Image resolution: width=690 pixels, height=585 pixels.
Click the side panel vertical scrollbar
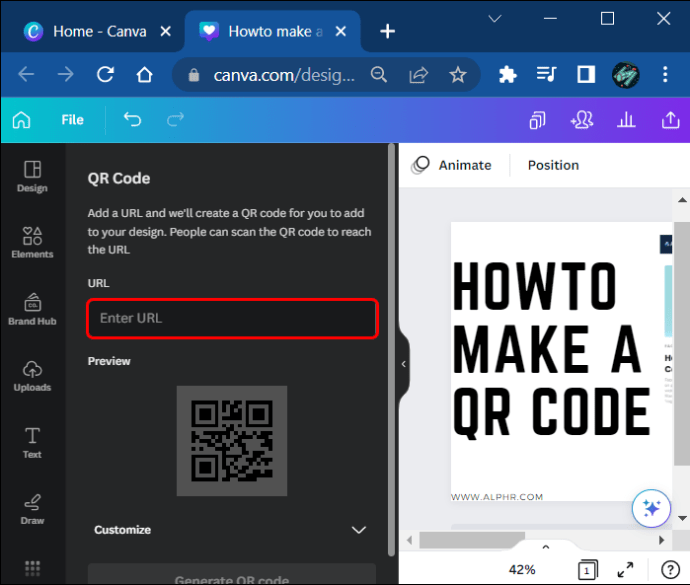[x=391, y=350]
